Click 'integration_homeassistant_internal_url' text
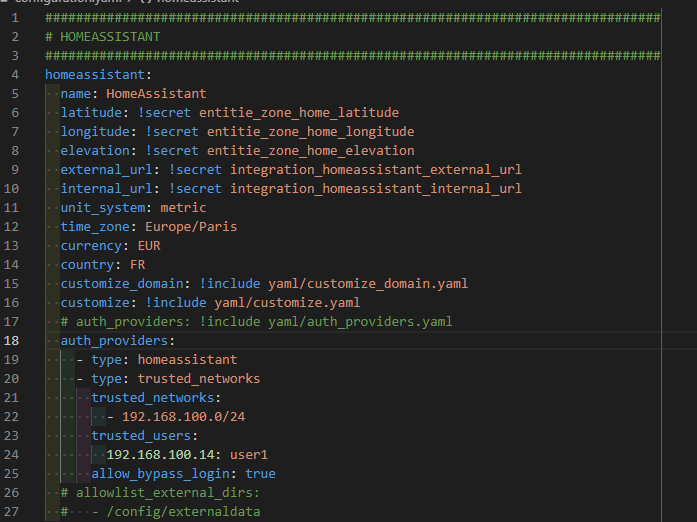Image resolution: width=697 pixels, height=522 pixels. click(x=376, y=189)
